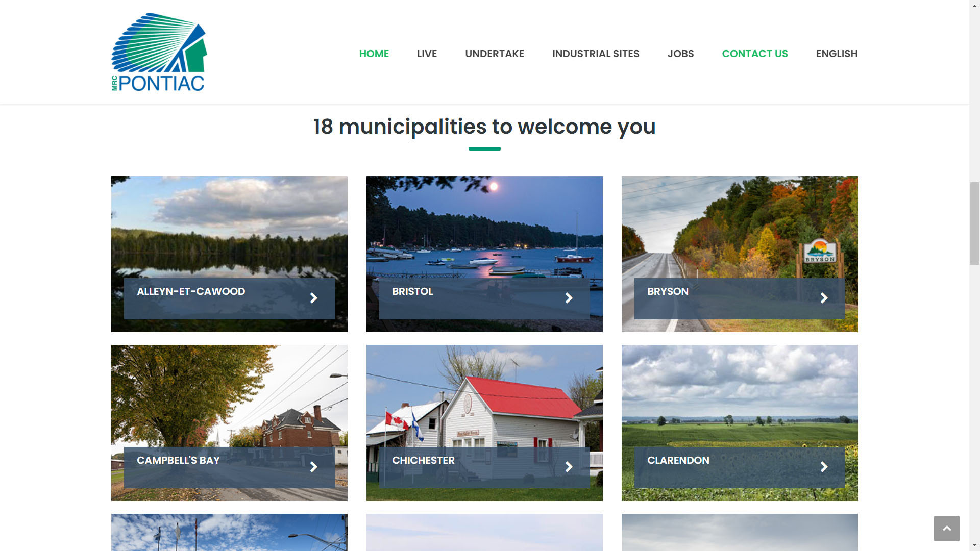
Task: Click the MRC Pontiac logo
Action: [159, 52]
